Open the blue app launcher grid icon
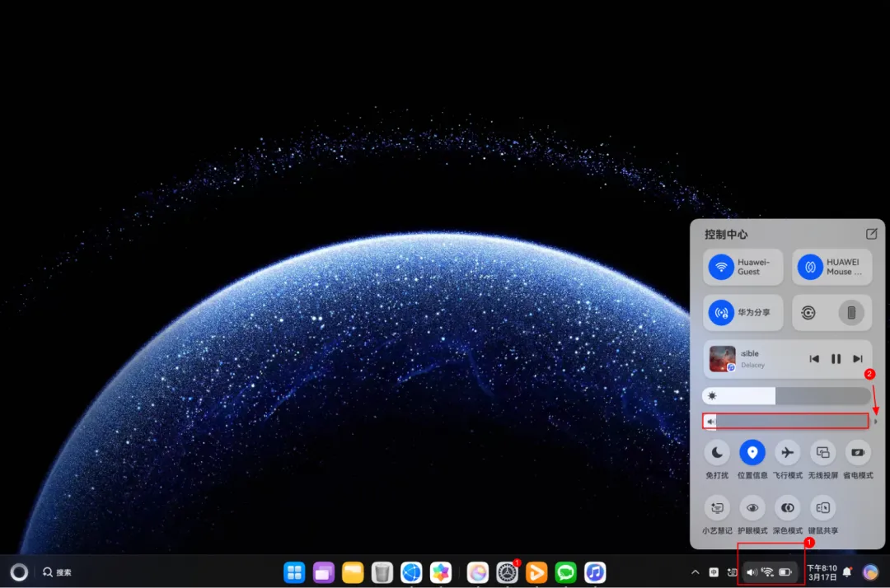Viewport: 890px width, 588px height. pyautogui.click(x=294, y=572)
